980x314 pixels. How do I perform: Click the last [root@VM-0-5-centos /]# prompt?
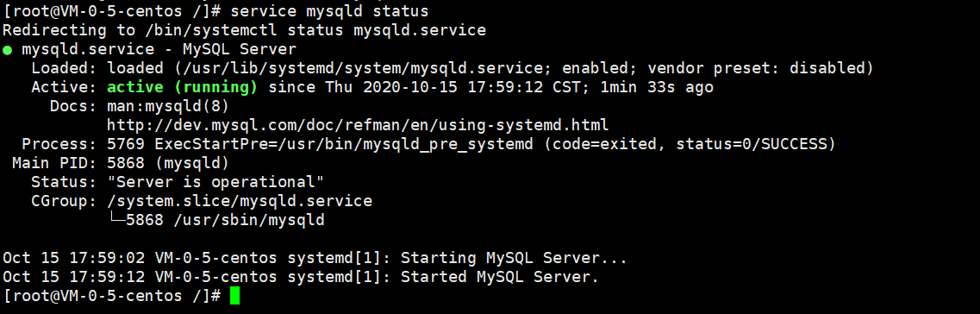pyautogui.click(x=112, y=296)
